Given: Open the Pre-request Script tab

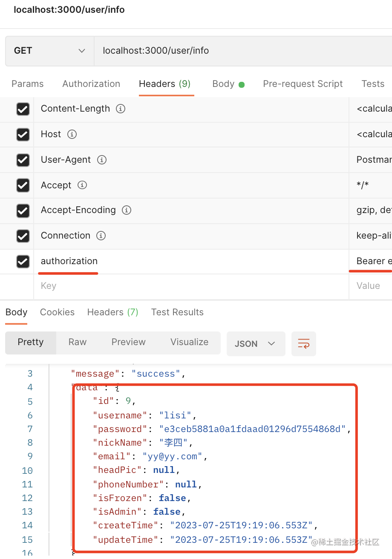Looking at the screenshot, I should (303, 84).
